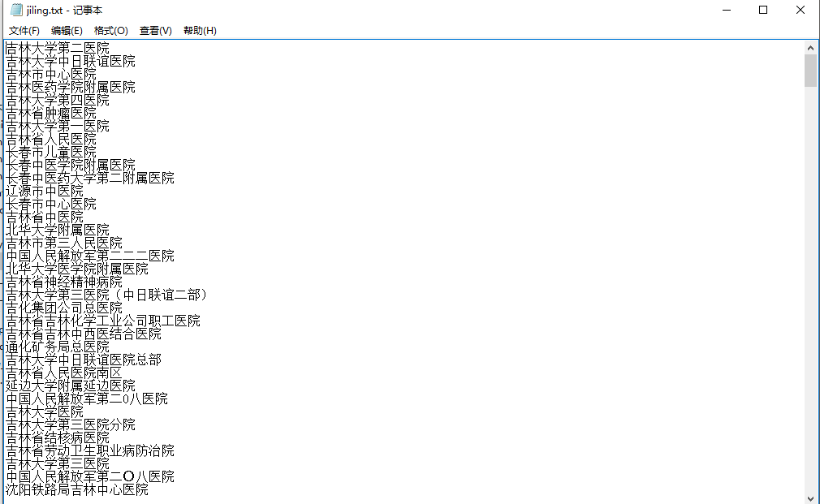
Task: Open the 格式(O) menu
Action: pyautogui.click(x=110, y=31)
